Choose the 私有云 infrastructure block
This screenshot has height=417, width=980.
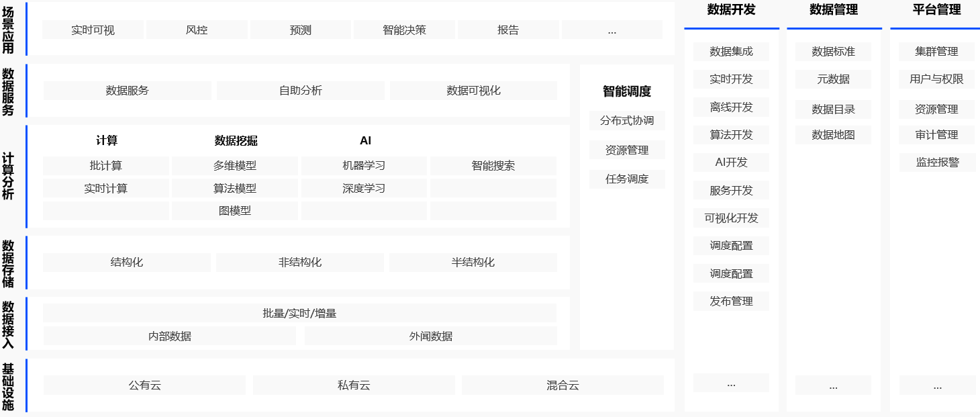pos(354,385)
